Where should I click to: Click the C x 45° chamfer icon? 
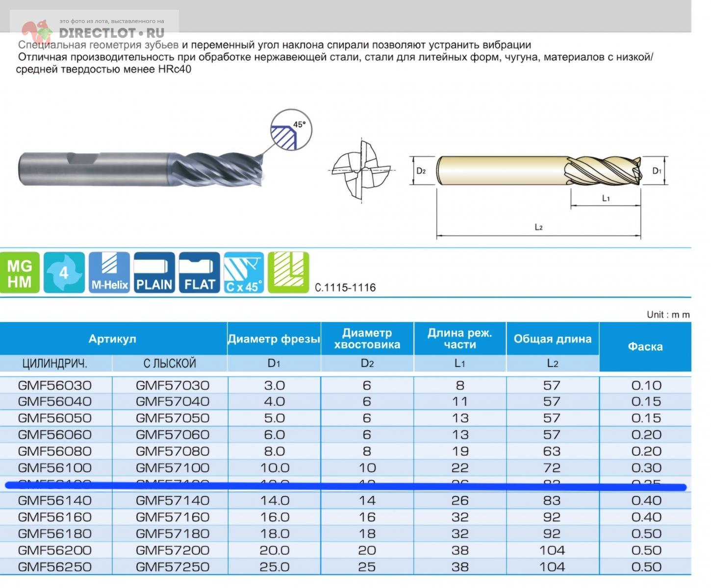coord(244,273)
